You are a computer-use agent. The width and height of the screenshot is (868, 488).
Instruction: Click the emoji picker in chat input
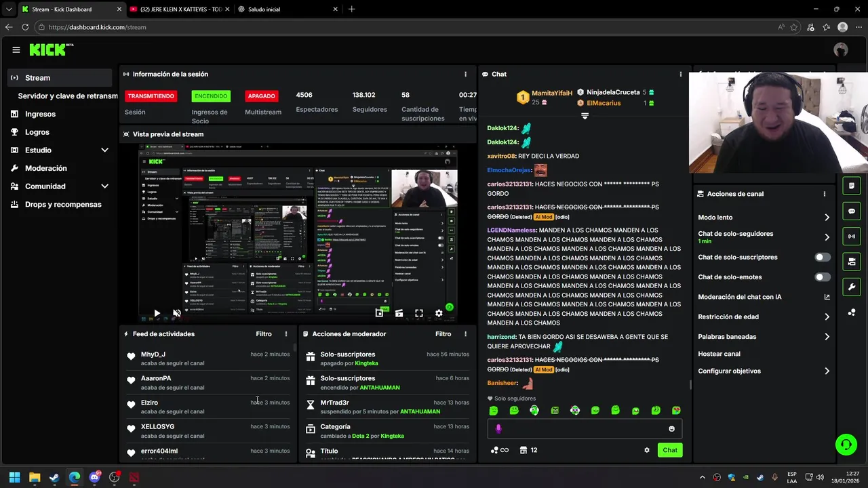(672, 428)
